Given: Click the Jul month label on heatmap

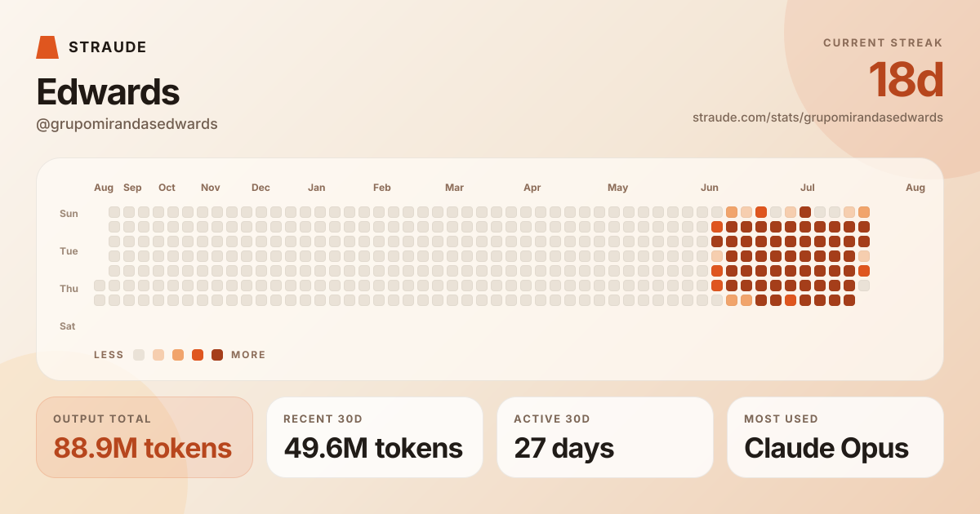Looking at the screenshot, I should coord(808,188).
